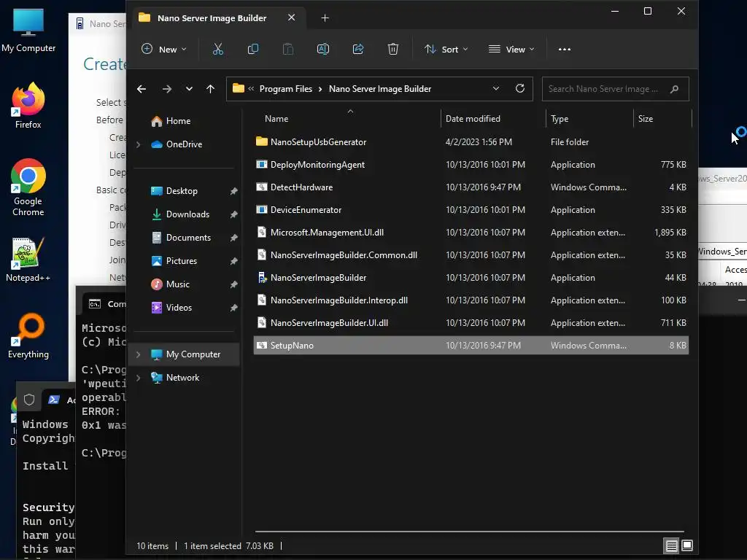This screenshot has height=560, width=747.
Task: Select NanoServerImageBuilder.UI.dll file
Action: [471, 323]
